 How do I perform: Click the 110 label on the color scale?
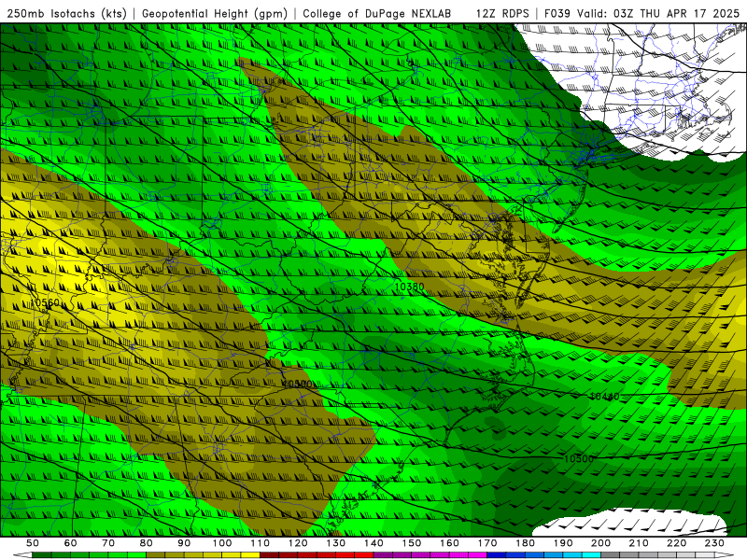261,543
